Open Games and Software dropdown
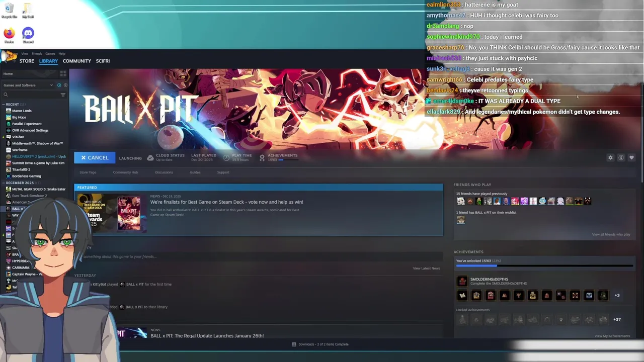The image size is (644, 362). pos(28,85)
